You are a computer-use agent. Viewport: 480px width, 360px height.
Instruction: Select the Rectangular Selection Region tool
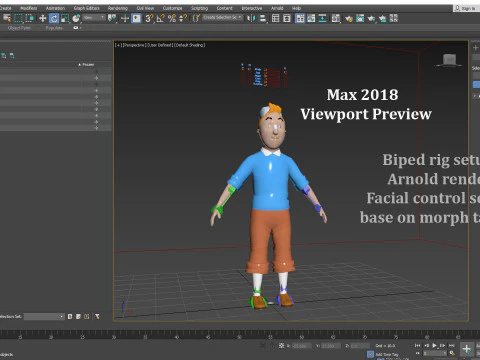coord(18,18)
